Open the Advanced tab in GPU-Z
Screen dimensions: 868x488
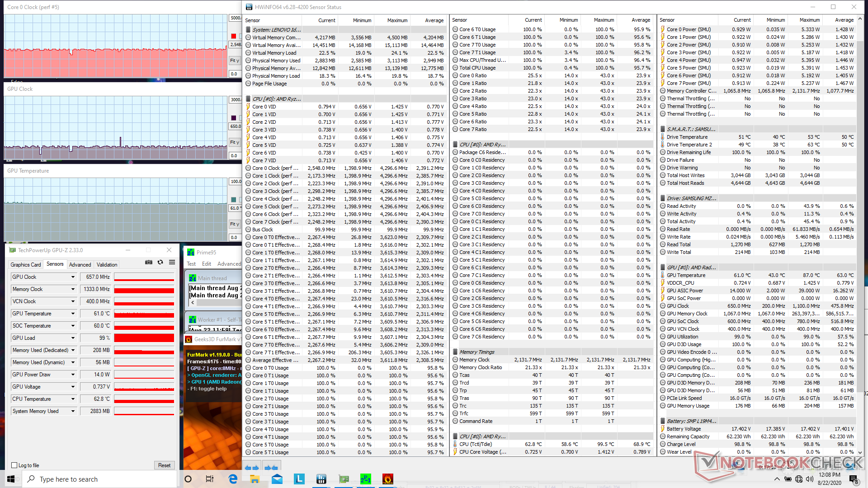click(x=80, y=265)
